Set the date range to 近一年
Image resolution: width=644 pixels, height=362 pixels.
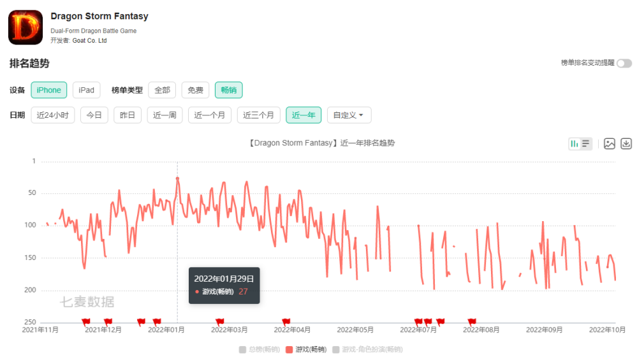(x=304, y=115)
